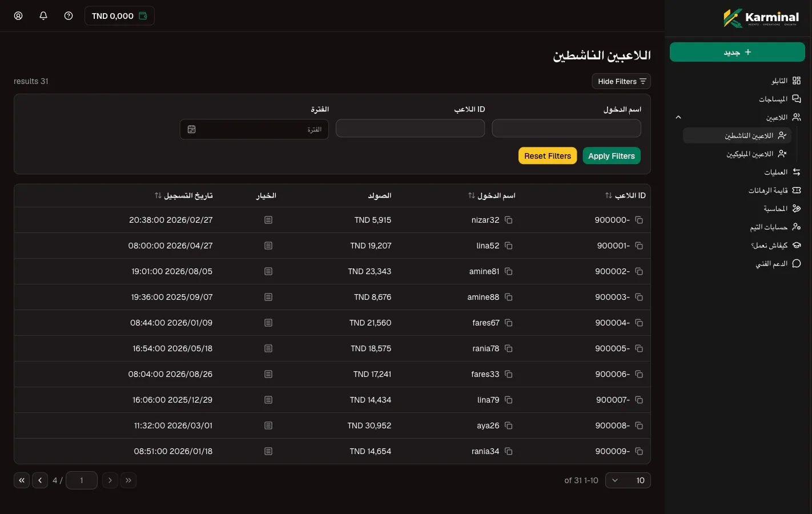Sort table by ID اللاعب column

[x=625, y=195]
